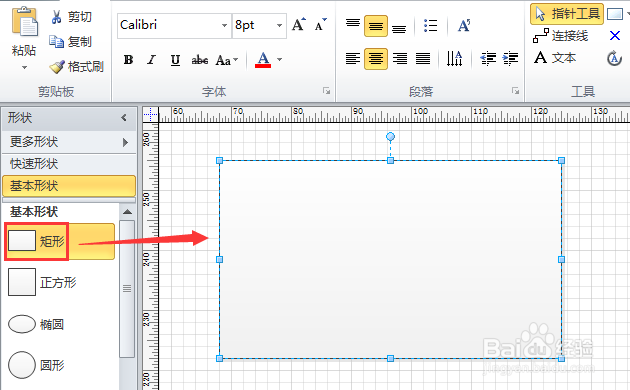Select the Rectangle (矩形) shape
Screen dimensions: 630x390
(59, 241)
